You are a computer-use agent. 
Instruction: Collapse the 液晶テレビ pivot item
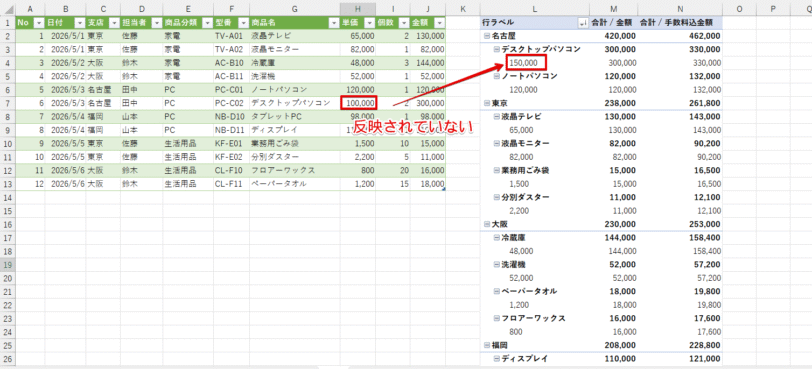point(497,116)
